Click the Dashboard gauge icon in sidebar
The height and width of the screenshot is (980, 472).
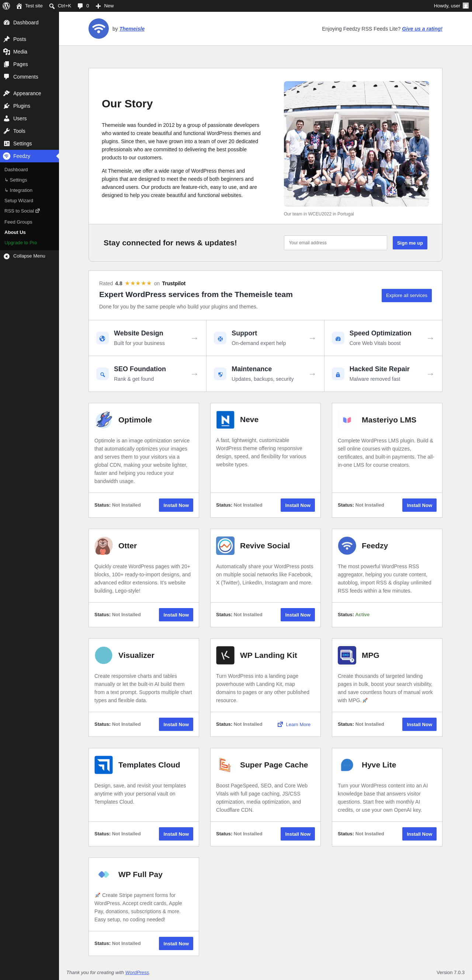7,23
